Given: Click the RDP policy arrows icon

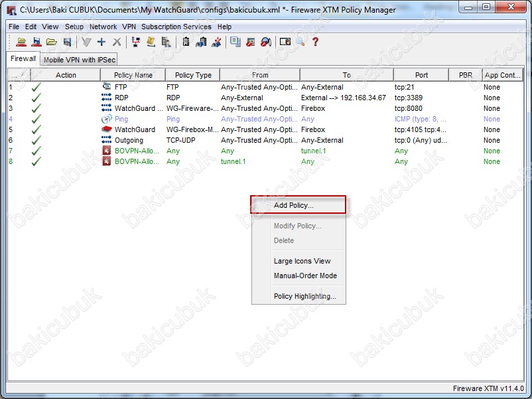Looking at the screenshot, I should 107,98.
